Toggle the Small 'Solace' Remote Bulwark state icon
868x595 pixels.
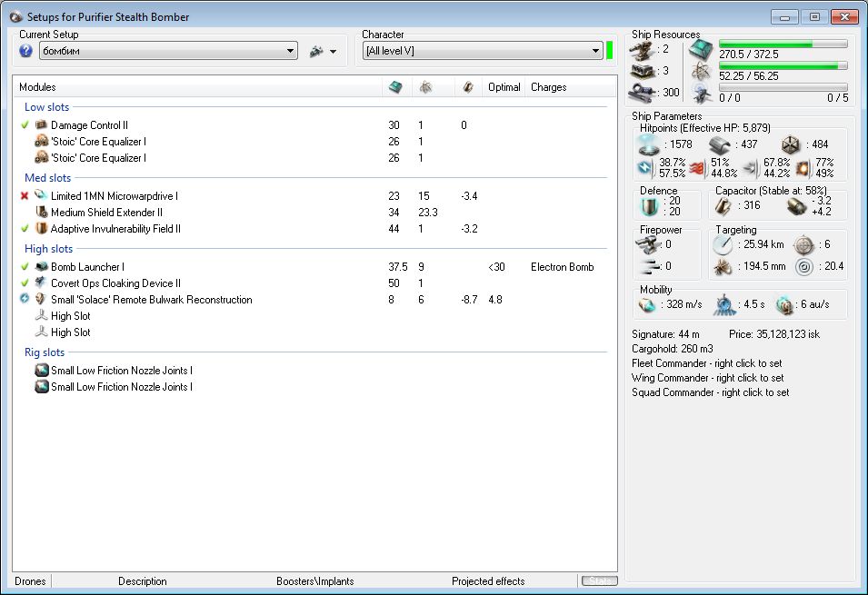25,299
